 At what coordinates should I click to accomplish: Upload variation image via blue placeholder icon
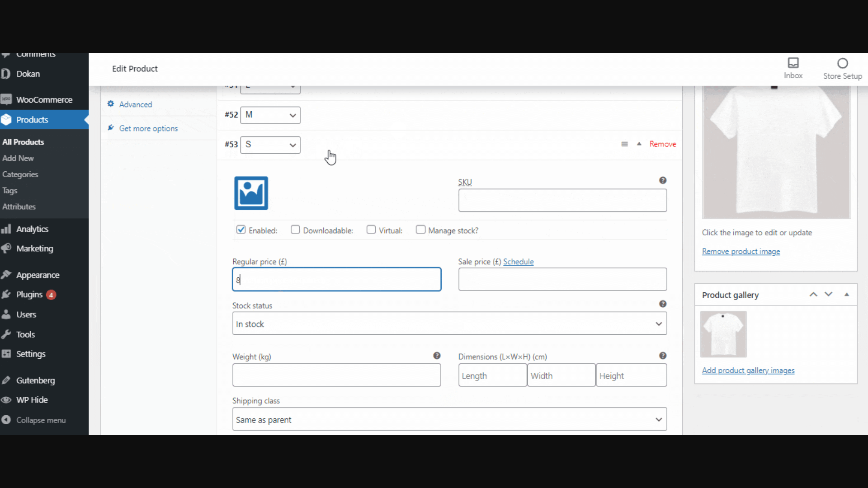point(251,193)
